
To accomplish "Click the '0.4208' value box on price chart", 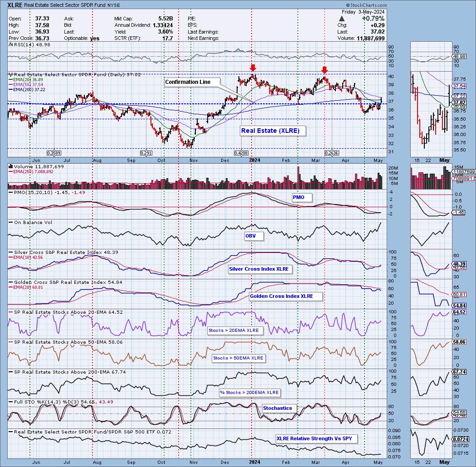I will [241, 153].
